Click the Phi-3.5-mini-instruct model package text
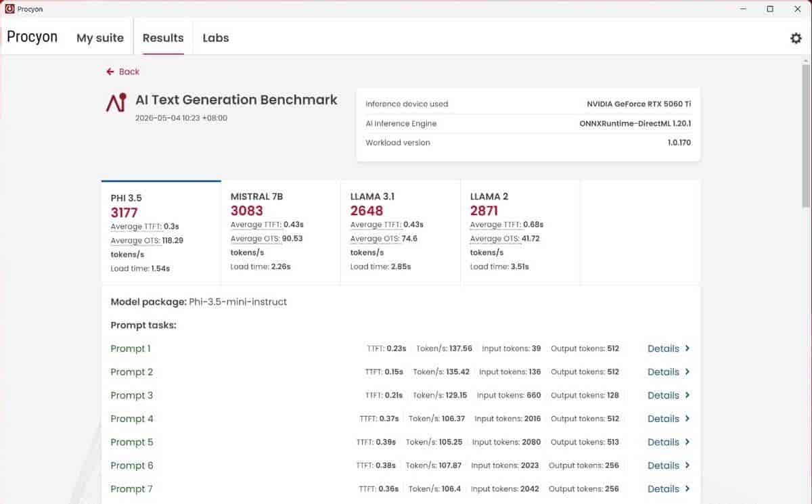812x504 pixels. point(238,302)
